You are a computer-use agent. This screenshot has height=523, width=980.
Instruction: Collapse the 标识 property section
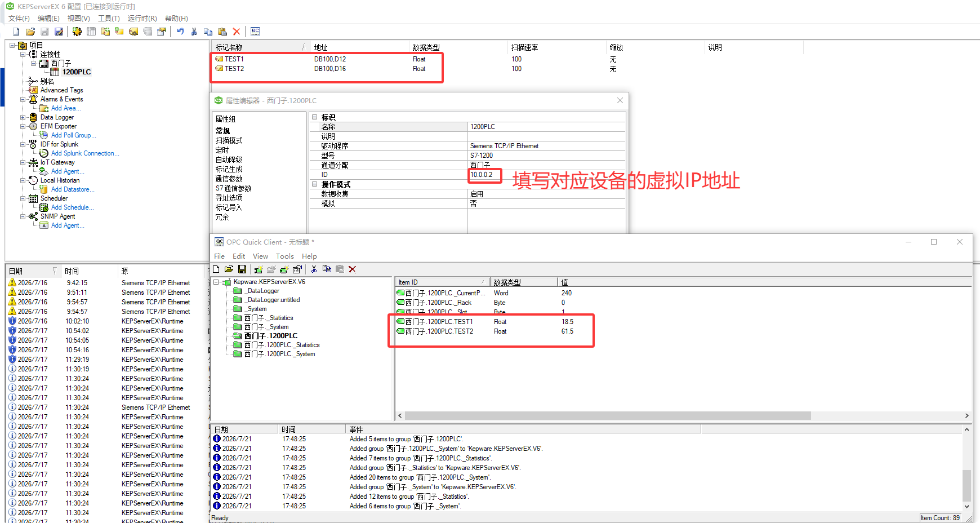pos(315,117)
